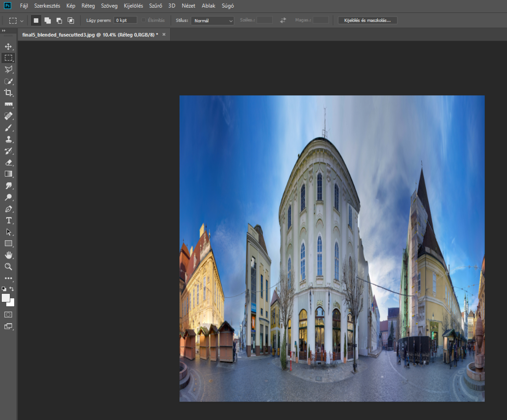Toggle Quick Mask mode
The width and height of the screenshot is (507, 420).
coord(8,315)
